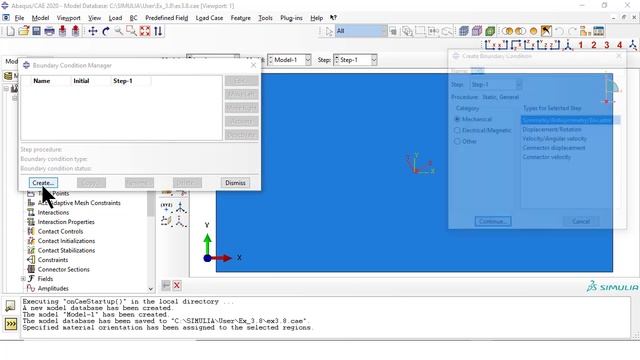Click the Print icon in toolbar
The width and height of the screenshot is (640, 360).
point(49,31)
